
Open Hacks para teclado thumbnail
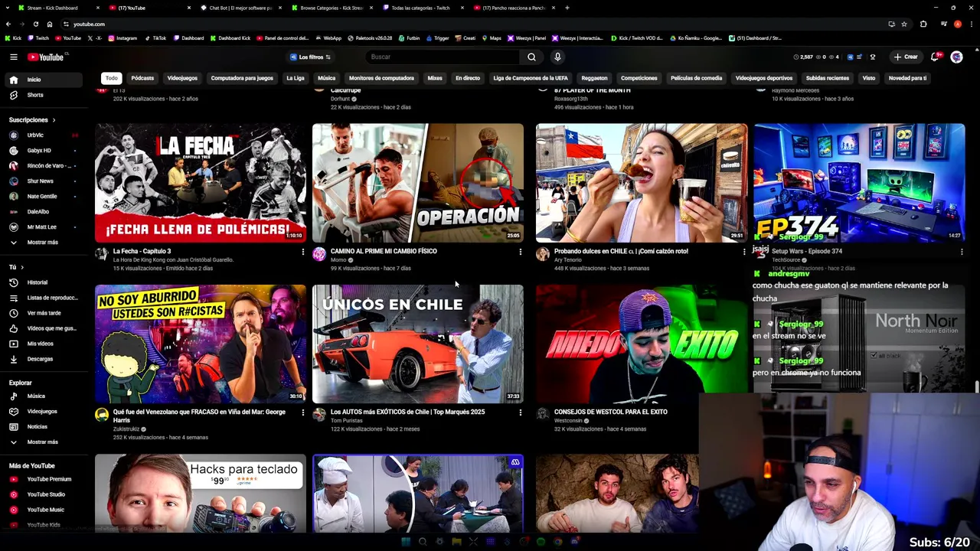click(x=201, y=494)
